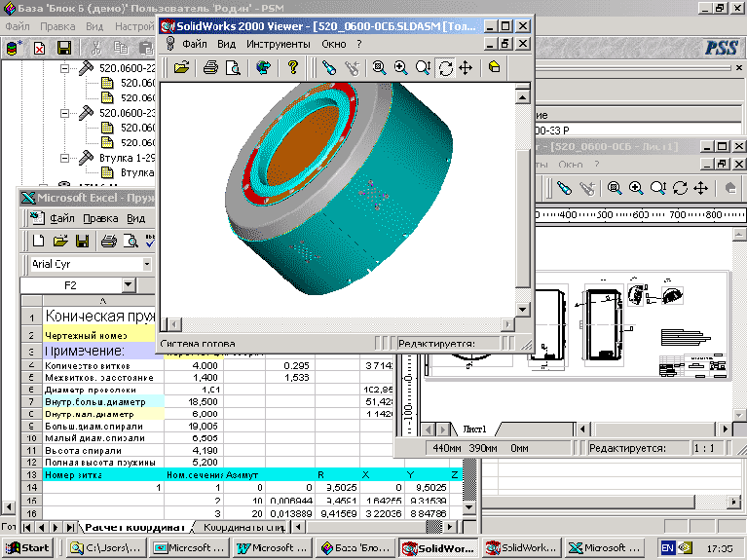747x560 pixels.
Task: Click scissors Cut icon in PSM toolbar
Action: [x=96, y=48]
